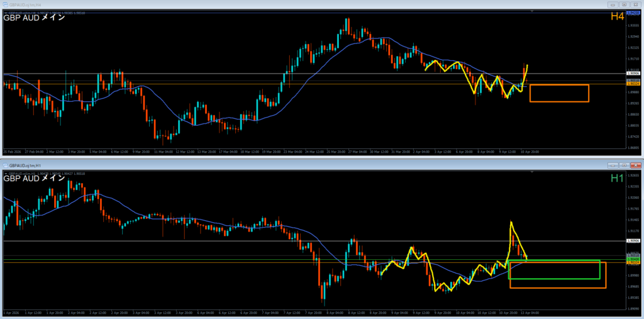Click the H4 chart window title bar icon
The height and width of the screenshot is (319, 644).
[6, 4]
